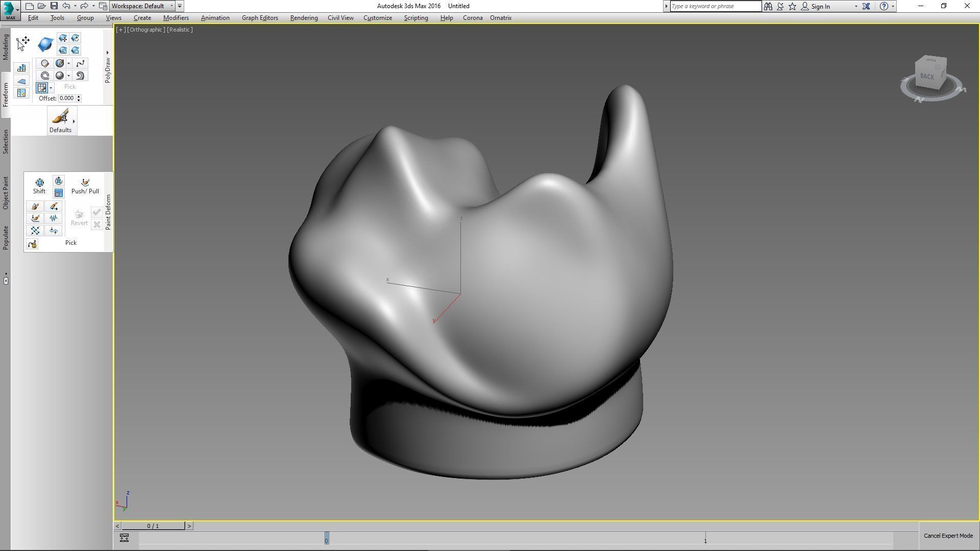The image size is (980, 551).
Task: Expand the Defaults flyout arrow
Action: click(x=74, y=121)
